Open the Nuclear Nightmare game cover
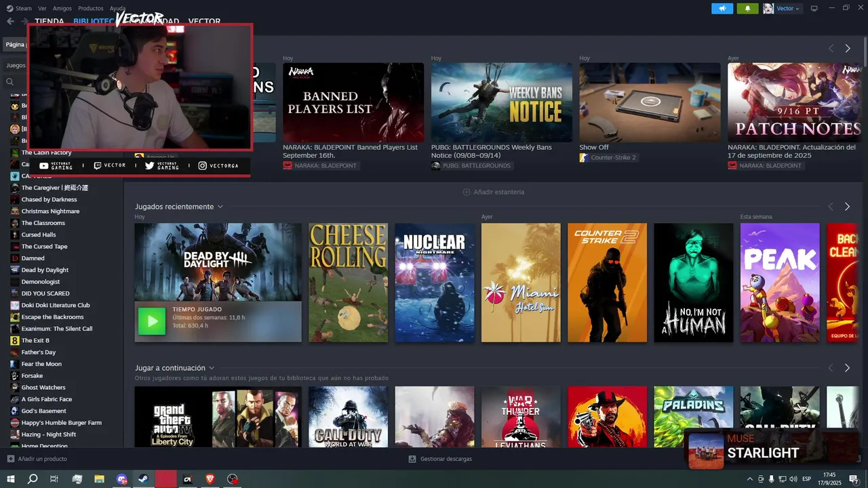This screenshot has width=868, height=488. [435, 283]
